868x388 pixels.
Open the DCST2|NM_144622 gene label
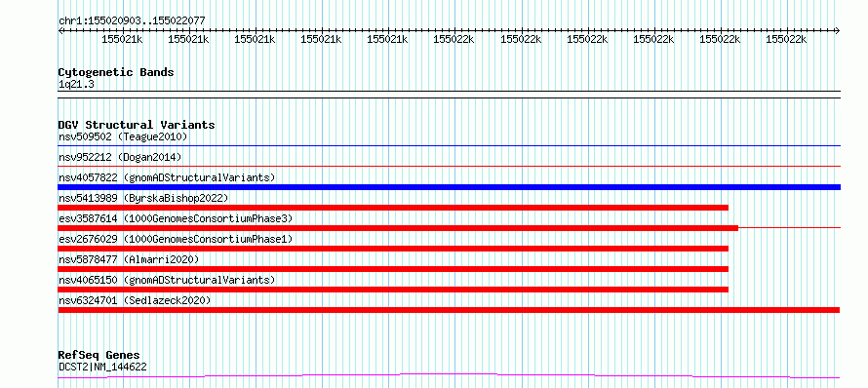(x=102, y=367)
